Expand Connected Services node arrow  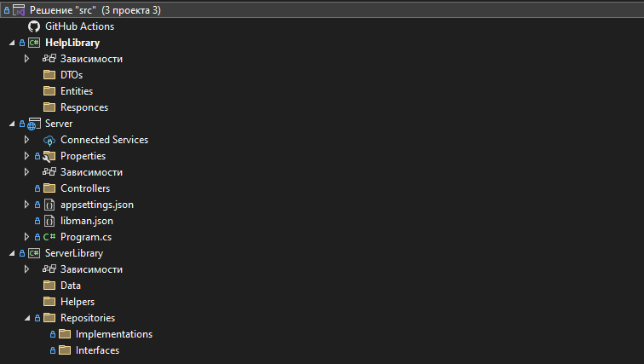pyautogui.click(x=26, y=140)
